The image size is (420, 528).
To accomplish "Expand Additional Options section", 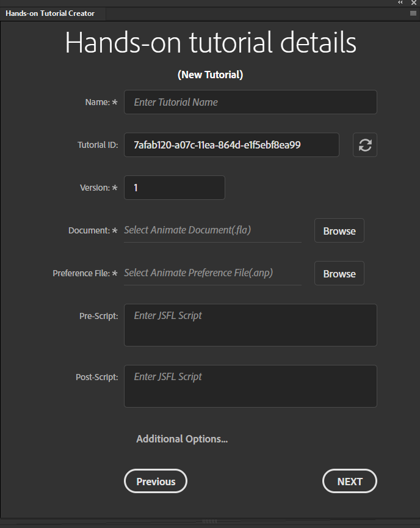I will (182, 439).
